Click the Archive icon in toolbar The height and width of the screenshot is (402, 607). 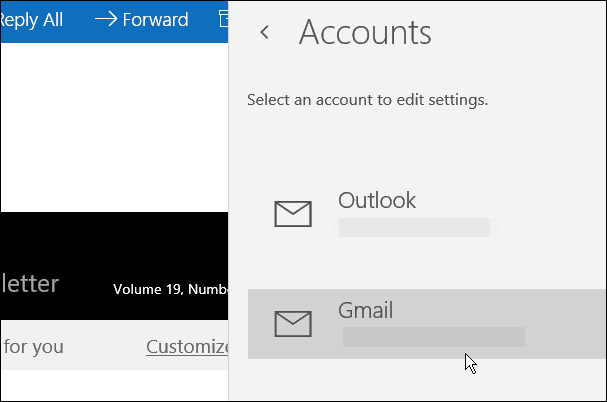(x=223, y=19)
